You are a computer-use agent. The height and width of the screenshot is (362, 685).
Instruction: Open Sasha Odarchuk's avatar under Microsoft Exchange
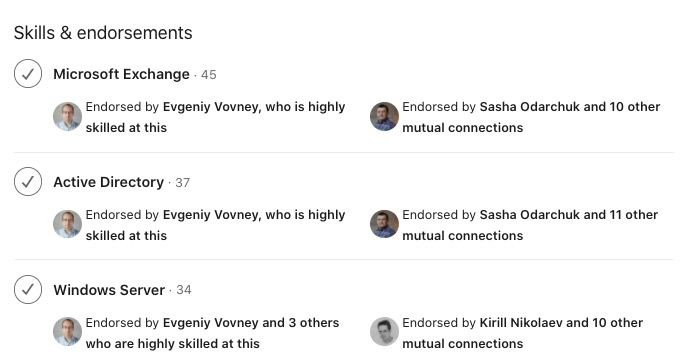click(x=384, y=117)
